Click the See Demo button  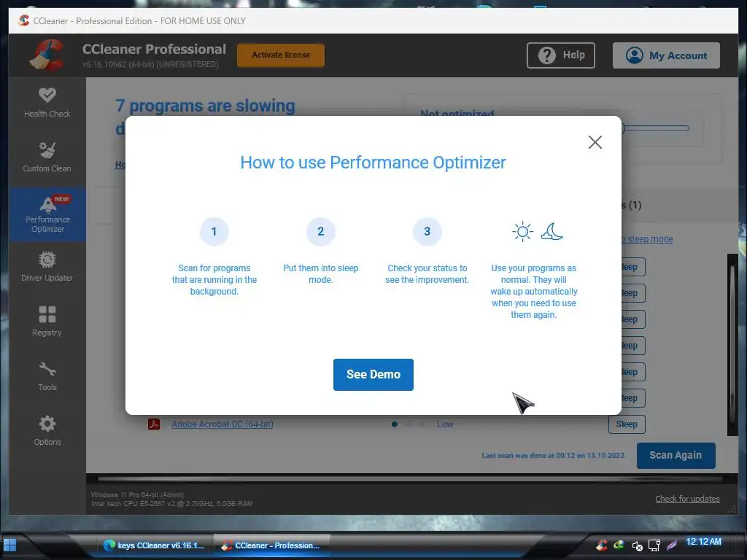pos(373,375)
